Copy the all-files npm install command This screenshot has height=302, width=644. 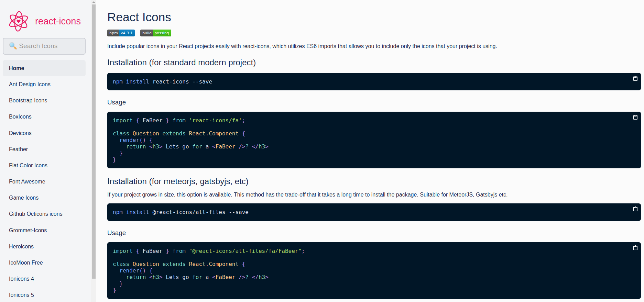[x=635, y=209]
